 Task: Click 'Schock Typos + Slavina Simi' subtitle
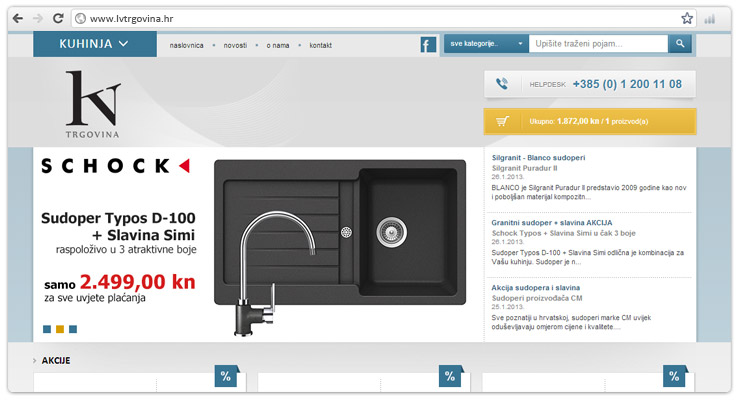tap(563, 233)
